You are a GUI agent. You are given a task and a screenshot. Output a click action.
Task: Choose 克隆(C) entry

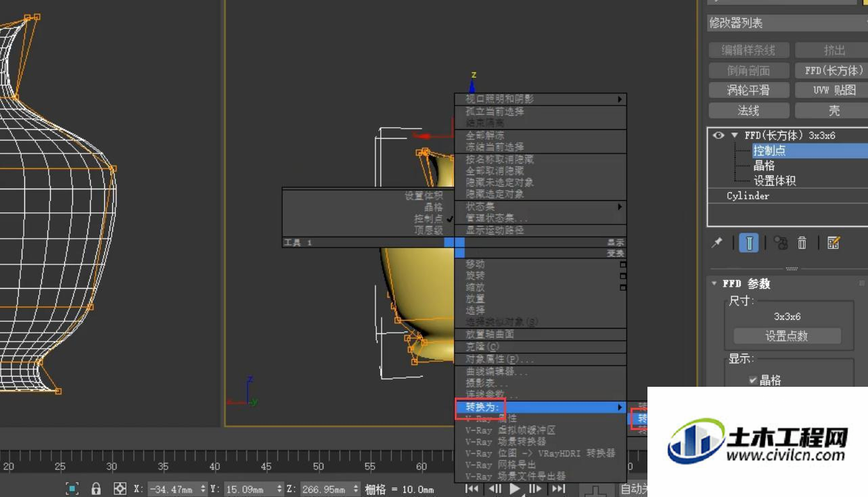point(541,347)
